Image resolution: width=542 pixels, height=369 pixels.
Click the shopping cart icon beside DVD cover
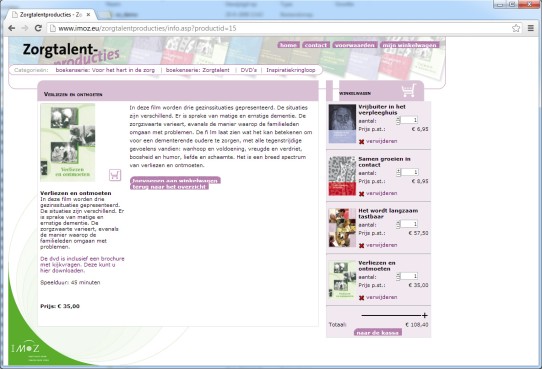pyautogui.click(x=115, y=175)
